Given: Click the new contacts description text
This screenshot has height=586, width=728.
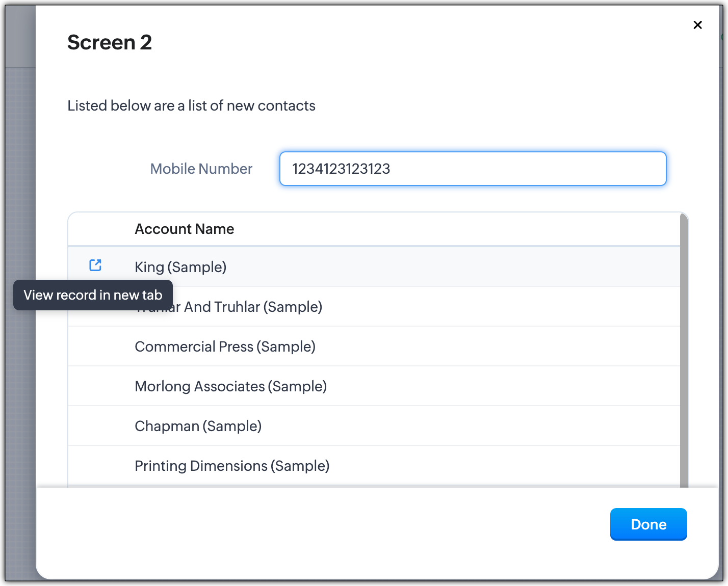Looking at the screenshot, I should point(191,105).
